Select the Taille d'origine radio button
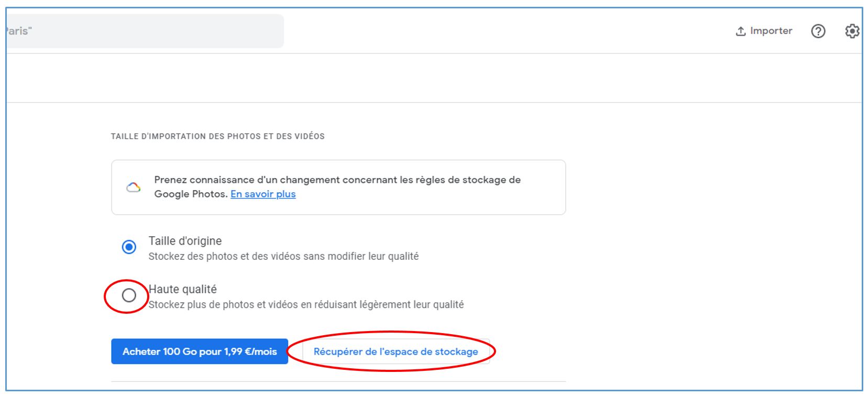Screen dimensions: 868x396 (x=129, y=247)
